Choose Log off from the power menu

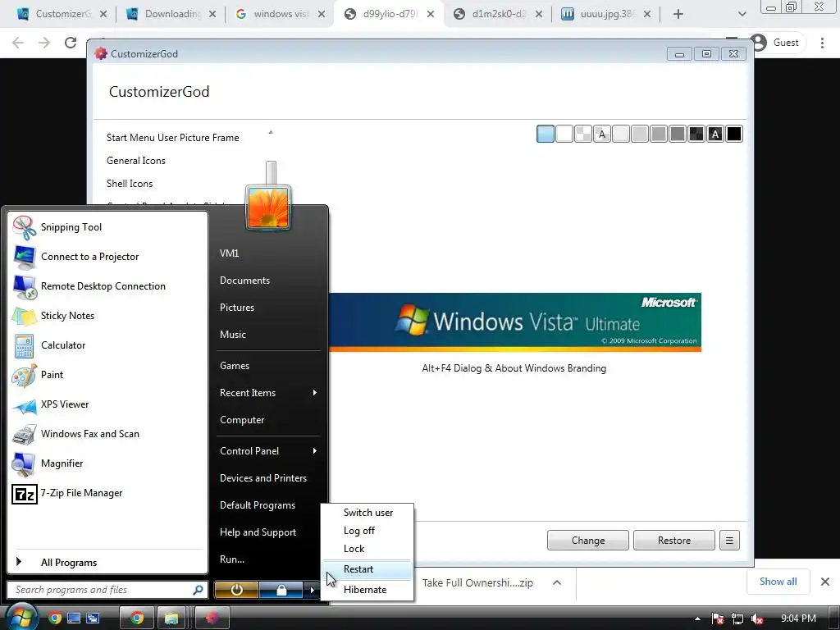367,531
